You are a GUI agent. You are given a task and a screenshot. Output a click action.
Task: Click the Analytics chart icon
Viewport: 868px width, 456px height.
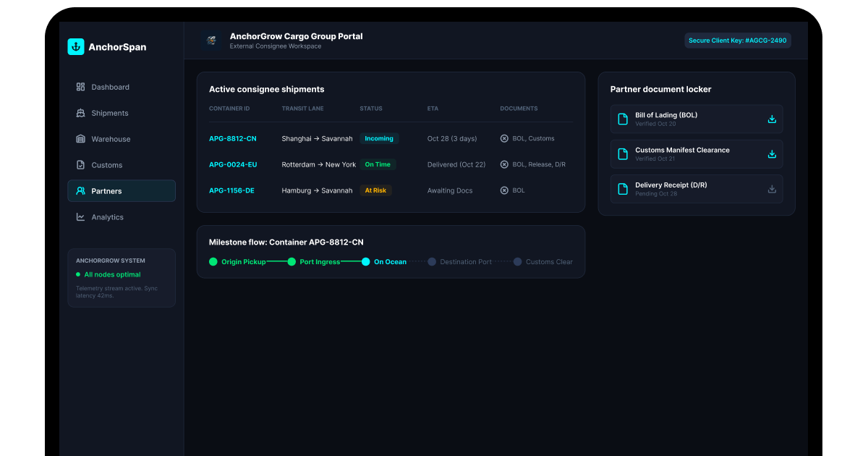81,217
